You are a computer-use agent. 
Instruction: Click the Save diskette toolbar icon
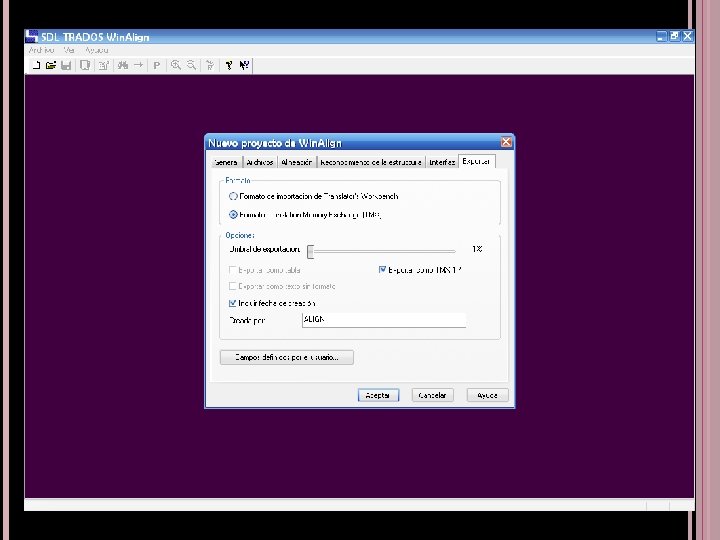click(x=66, y=65)
